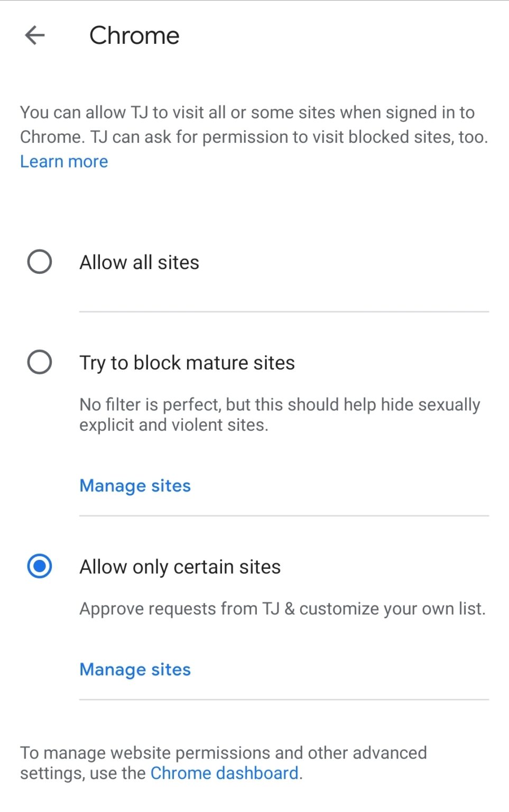Click the Allow only certain sites label
The image size is (509, 812).
pyautogui.click(x=180, y=566)
